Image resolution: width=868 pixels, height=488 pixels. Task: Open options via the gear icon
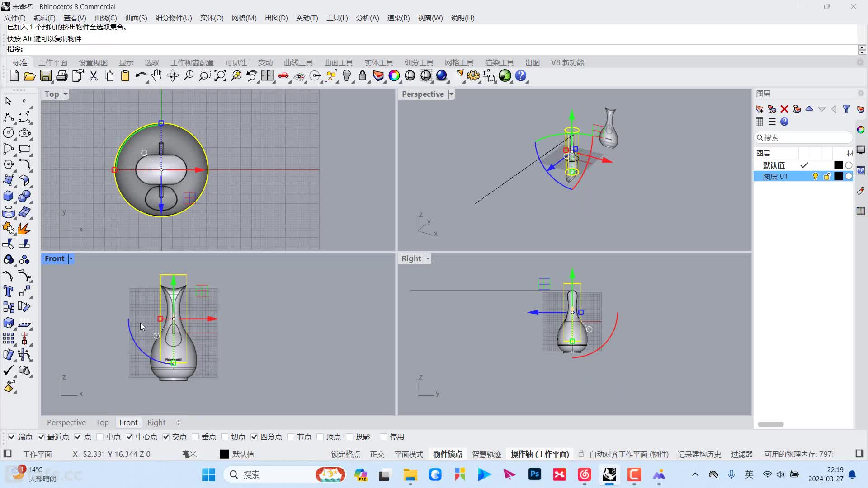(x=473, y=76)
